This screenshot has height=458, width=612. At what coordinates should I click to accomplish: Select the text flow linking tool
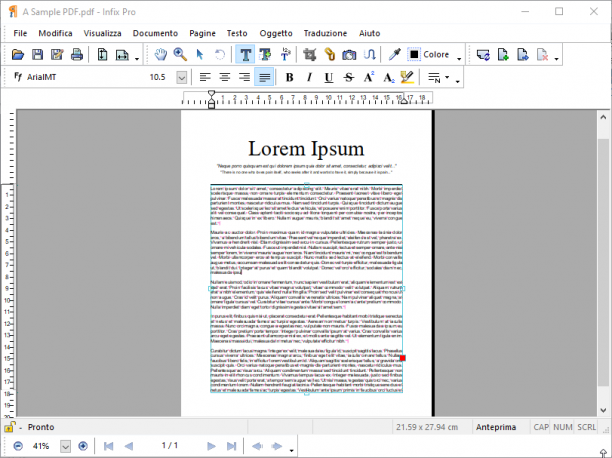[x=369, y=55]
